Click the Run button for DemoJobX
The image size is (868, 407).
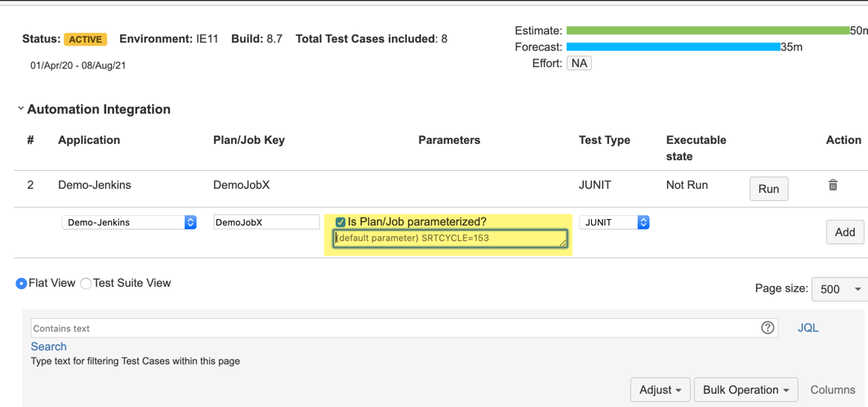(x=768, y=189)
